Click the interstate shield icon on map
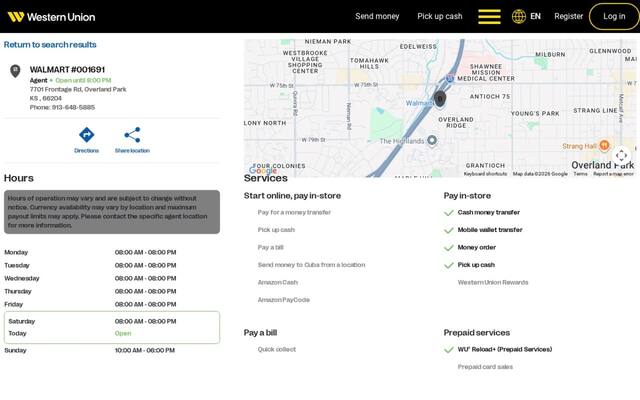The width and height of the screenshot is (640, 400). [450, 78]
